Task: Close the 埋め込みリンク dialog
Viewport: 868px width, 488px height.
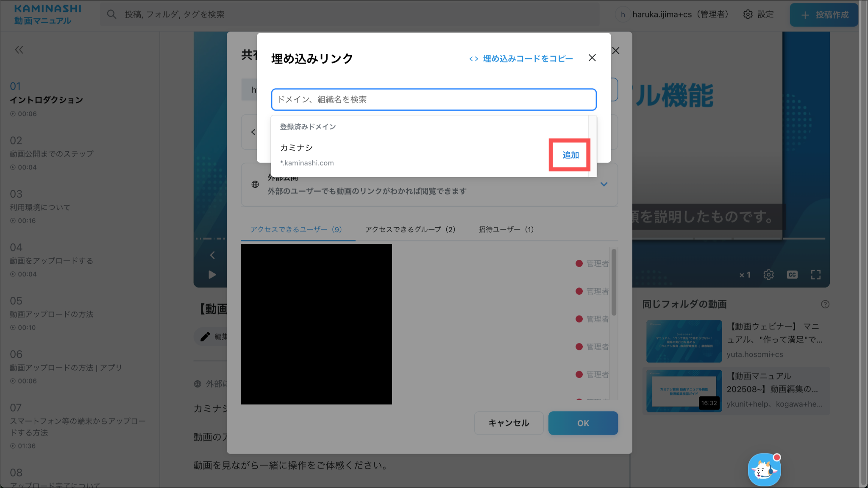Action: pyautogui.click(x=592, y=58)
